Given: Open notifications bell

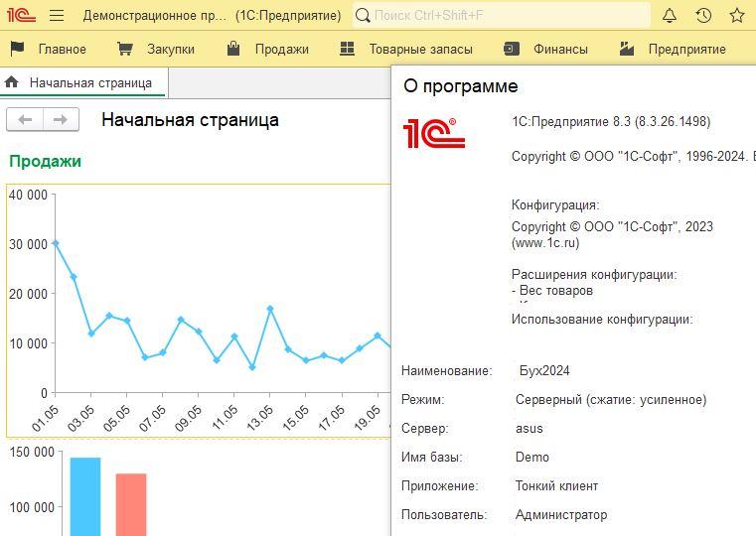Looking at the screenshot, I should [670, 16].
